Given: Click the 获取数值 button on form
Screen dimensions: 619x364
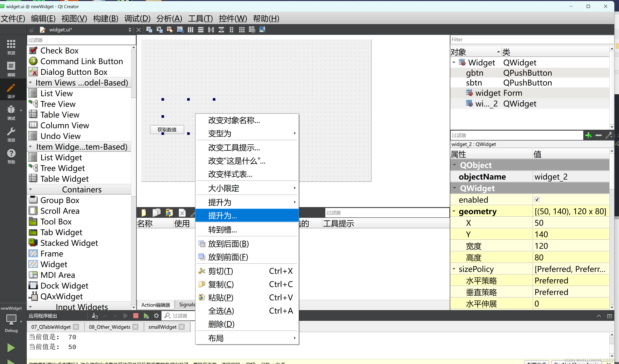Looking at the screenshot, I should [x=167, y=130].
